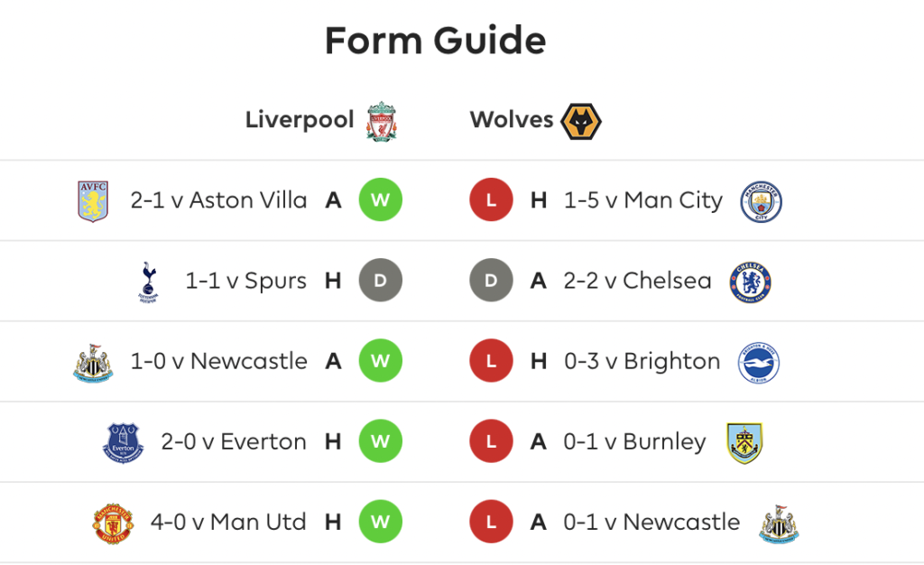
Task: Click the Burnley club badge
Action: (744, 443)
